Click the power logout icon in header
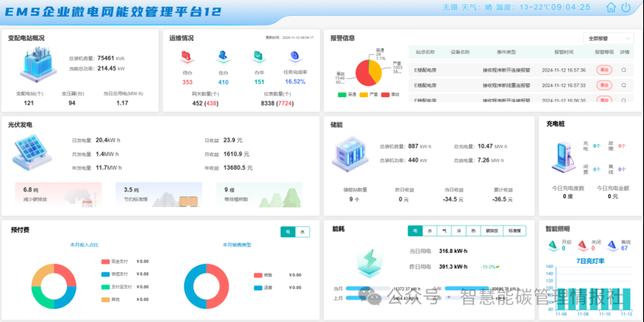The width and height of the screenshot is (644, 322). point(626,7)
